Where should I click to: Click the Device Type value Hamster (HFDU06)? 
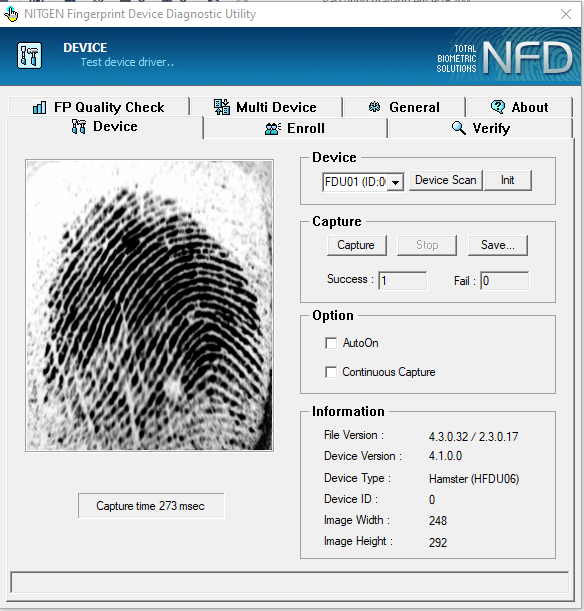[x=474, y=479]
